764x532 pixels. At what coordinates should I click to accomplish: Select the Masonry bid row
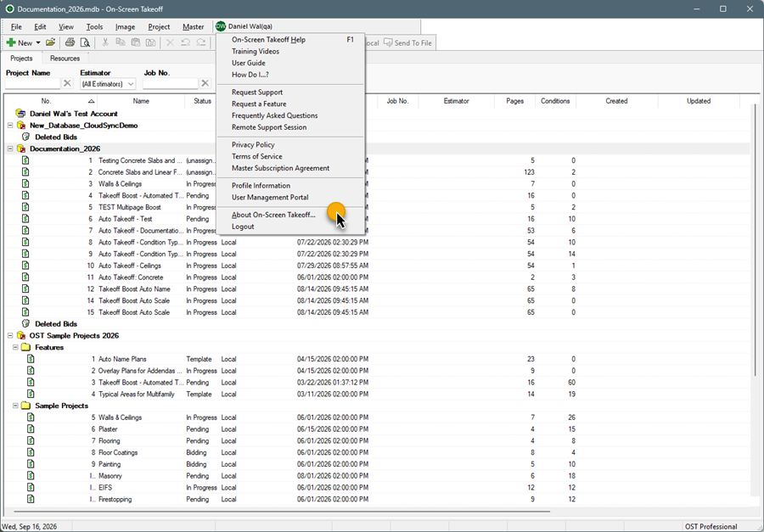coord(377,476)
